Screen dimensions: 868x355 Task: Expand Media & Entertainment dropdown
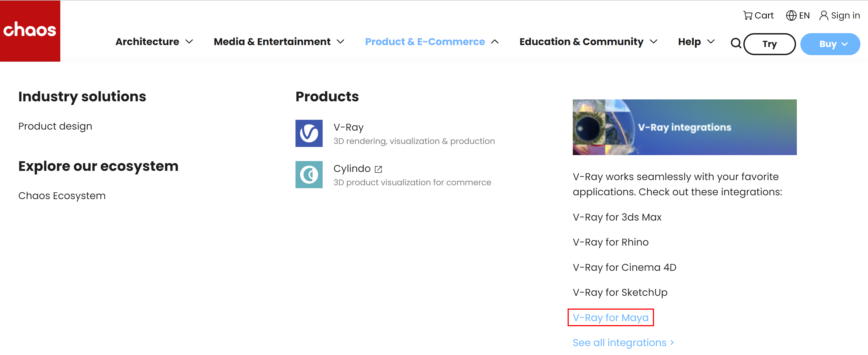point(279,42)
